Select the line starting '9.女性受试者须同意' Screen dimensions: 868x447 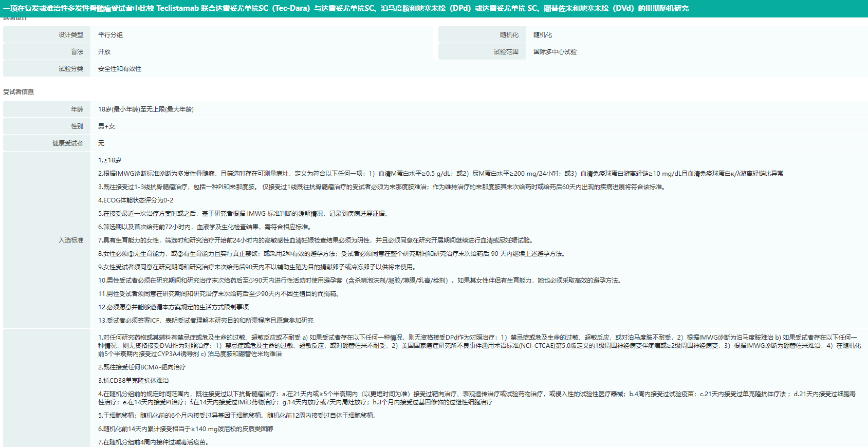[258, 267]
